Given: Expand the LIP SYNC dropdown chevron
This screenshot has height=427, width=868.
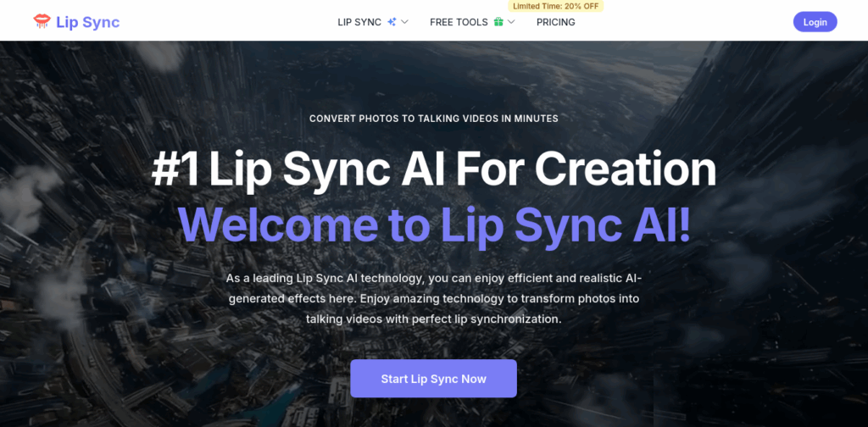Looking at the screenshot, I should [x=404, y=22].
